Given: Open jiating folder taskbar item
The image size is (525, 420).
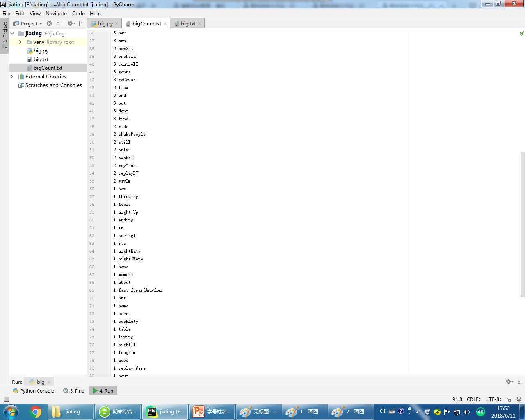Looking at the screenshot, I should click(71, 412).
